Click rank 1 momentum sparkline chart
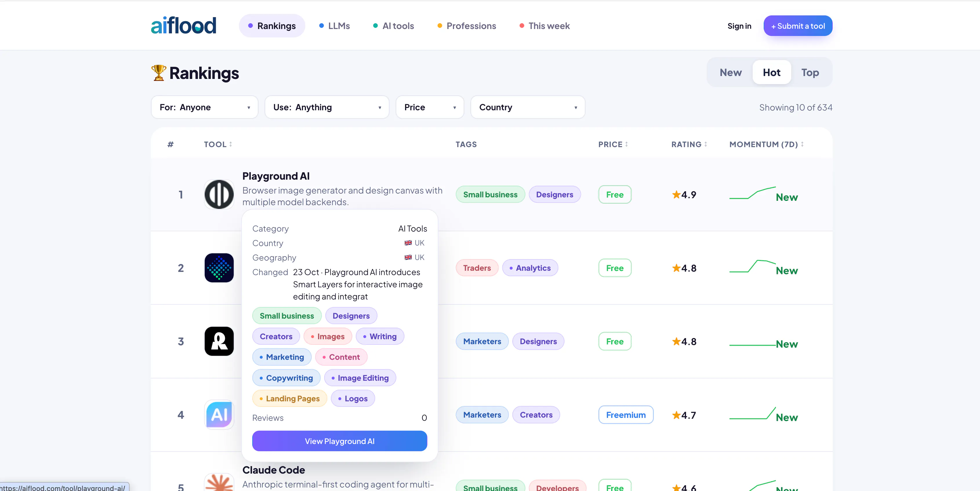The image size is (980, 491). click(752, 193)
